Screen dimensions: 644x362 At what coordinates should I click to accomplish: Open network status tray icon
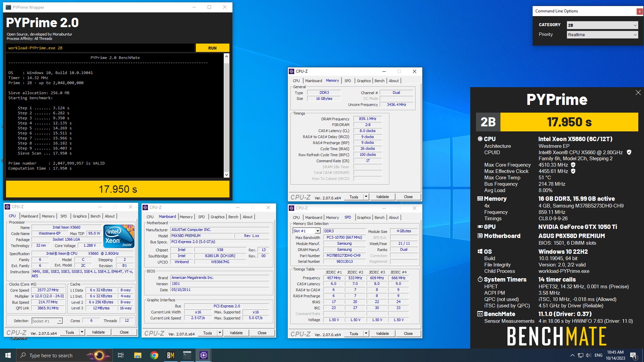(x=580, y=355)
